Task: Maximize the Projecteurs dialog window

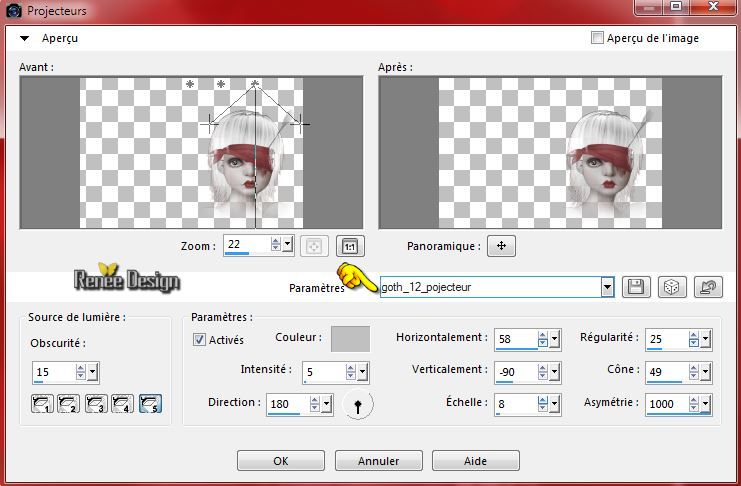Action: pyautogui.click(x=677, y=6)
